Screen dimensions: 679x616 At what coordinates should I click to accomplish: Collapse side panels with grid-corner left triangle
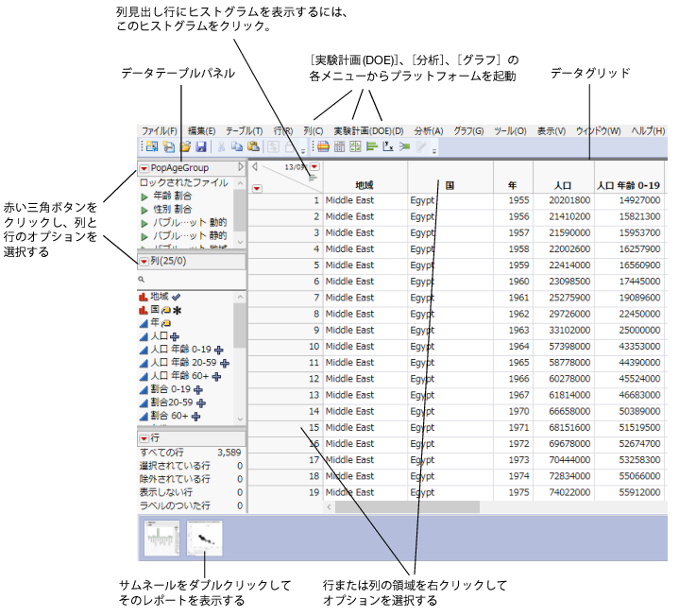click(255, 167)
